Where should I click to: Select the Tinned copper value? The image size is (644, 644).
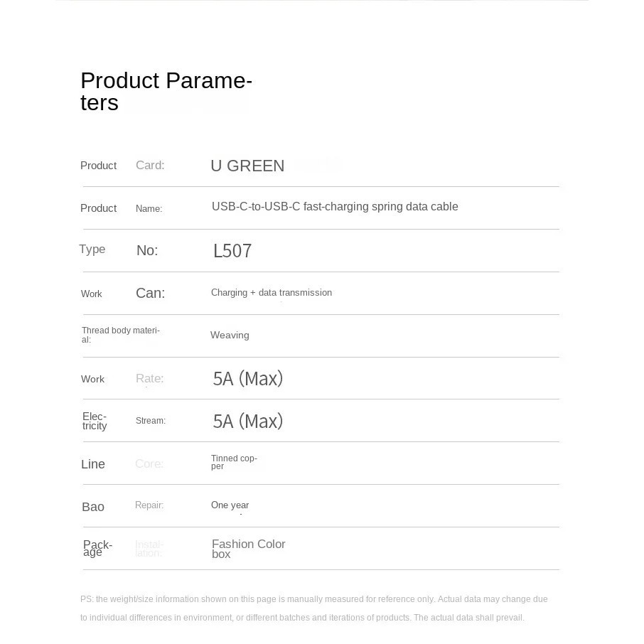(x=234, y=462)
